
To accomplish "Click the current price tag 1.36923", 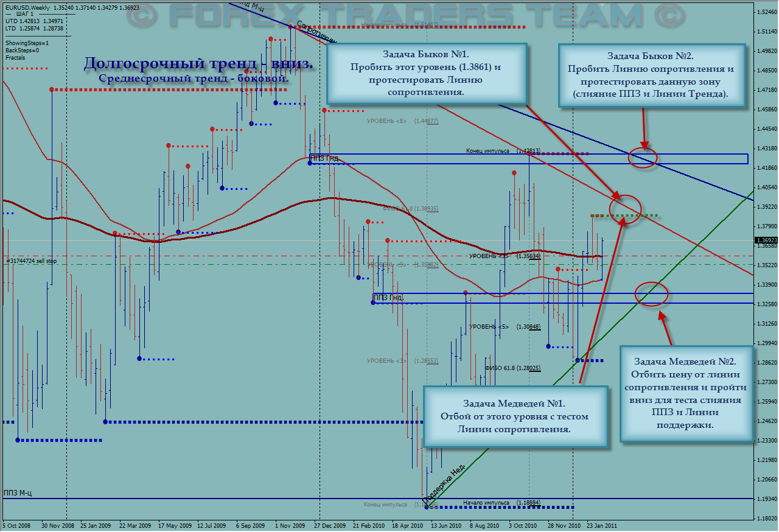I will 766,240.
